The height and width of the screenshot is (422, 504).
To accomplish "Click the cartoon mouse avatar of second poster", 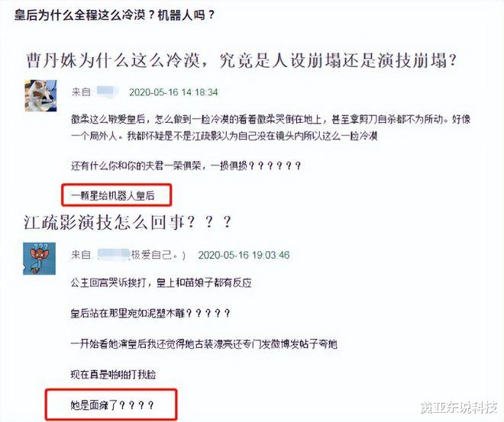I will [x=39, y=259].
